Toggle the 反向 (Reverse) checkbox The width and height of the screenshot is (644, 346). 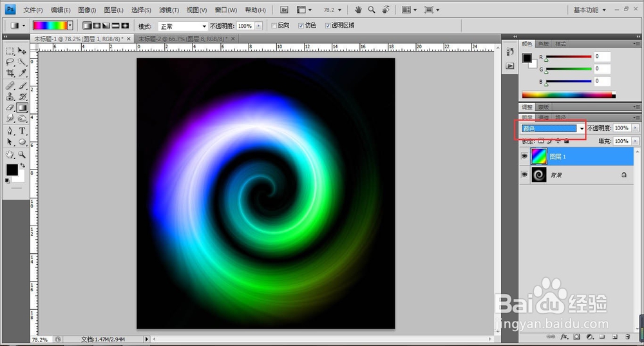coord(274,26)
